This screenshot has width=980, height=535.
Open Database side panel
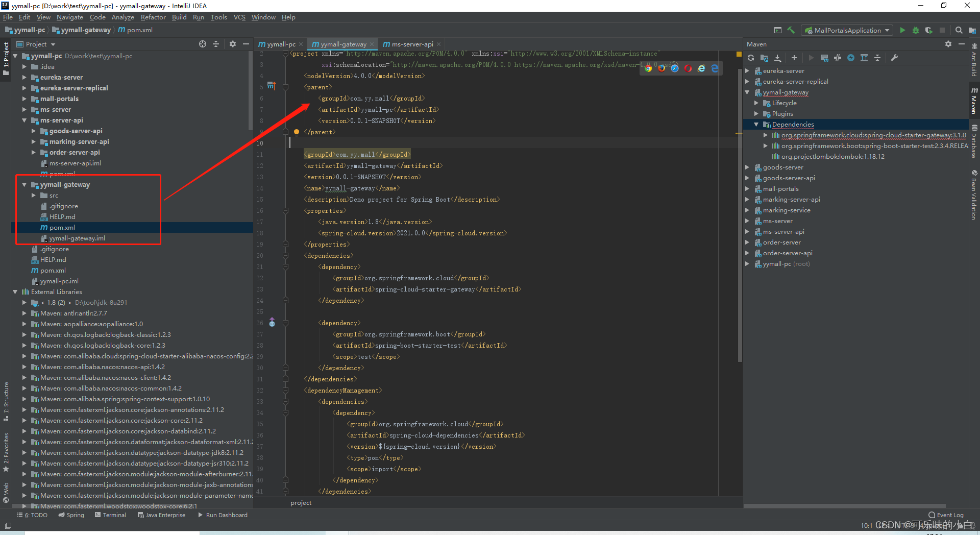974,141
